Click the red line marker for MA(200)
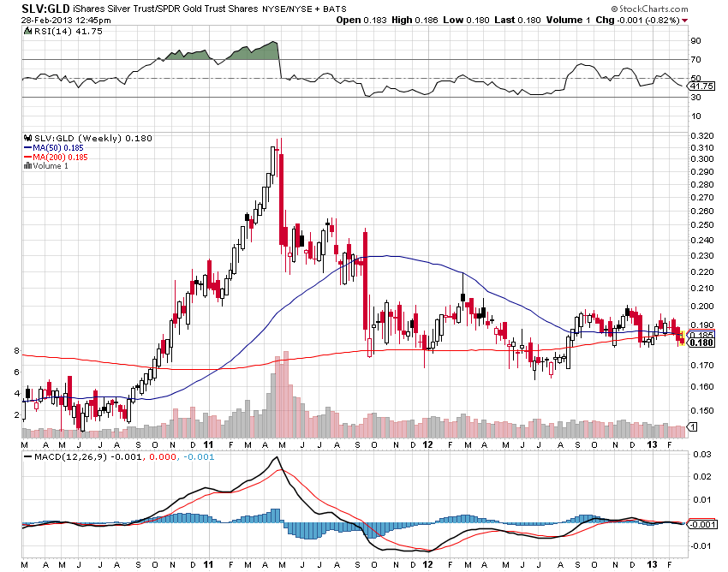The width and height of the screenshot is (728, 572). coord(27,158)
